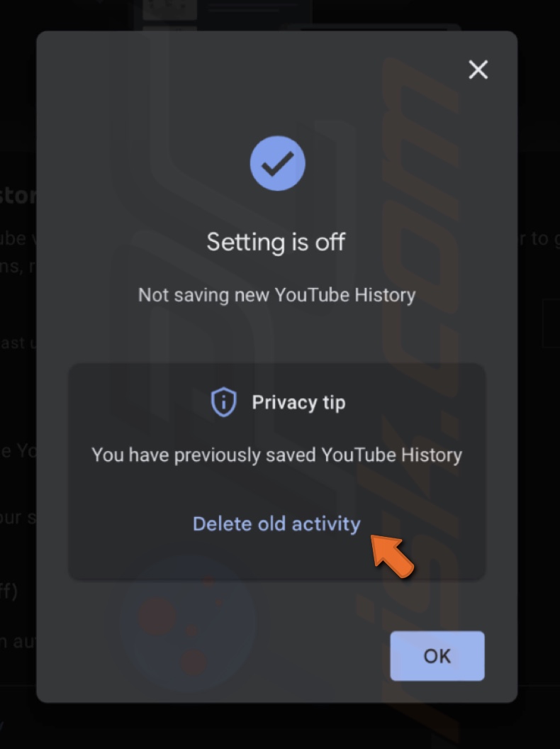Click the Privacy tip label text
560x749 pixels.
pyautogui.click(x=298, y=402)
